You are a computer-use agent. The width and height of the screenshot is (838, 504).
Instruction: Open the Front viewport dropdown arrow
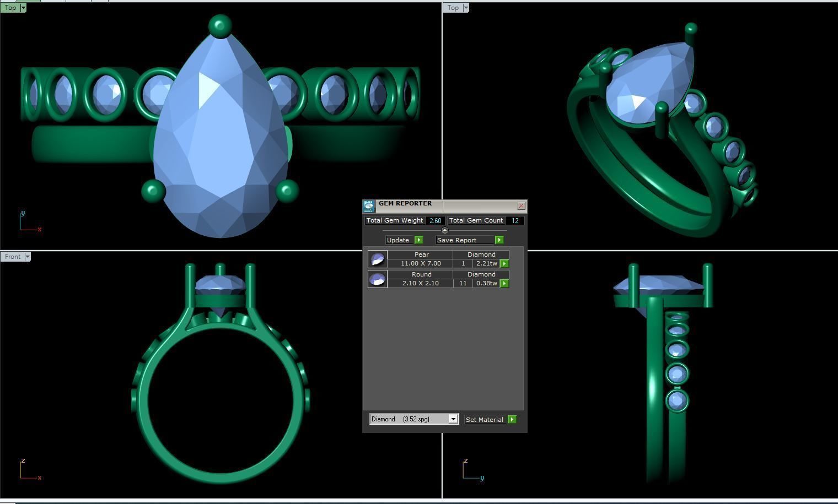tap(28, 257)
